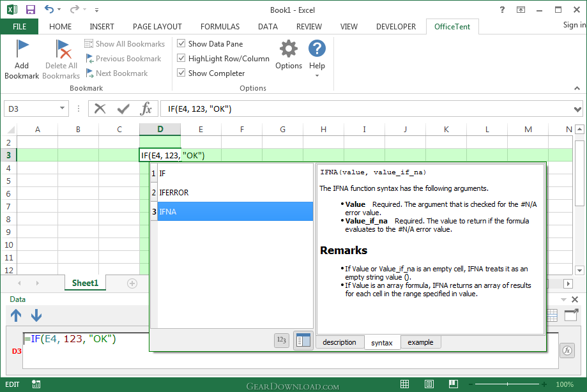587x392 pixels.
Task: Toggle HighLight Row/Column checkbox
Action: [181, 59]
